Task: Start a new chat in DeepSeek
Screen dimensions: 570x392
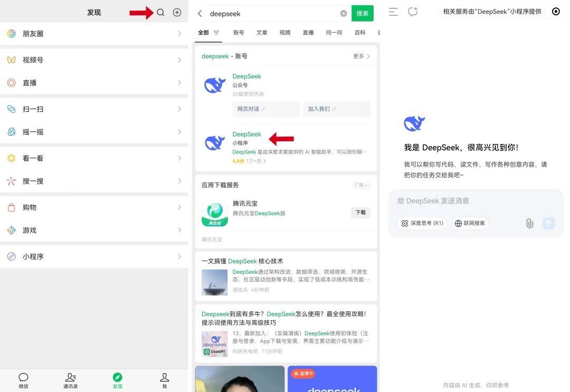Action: click(413, 12)
